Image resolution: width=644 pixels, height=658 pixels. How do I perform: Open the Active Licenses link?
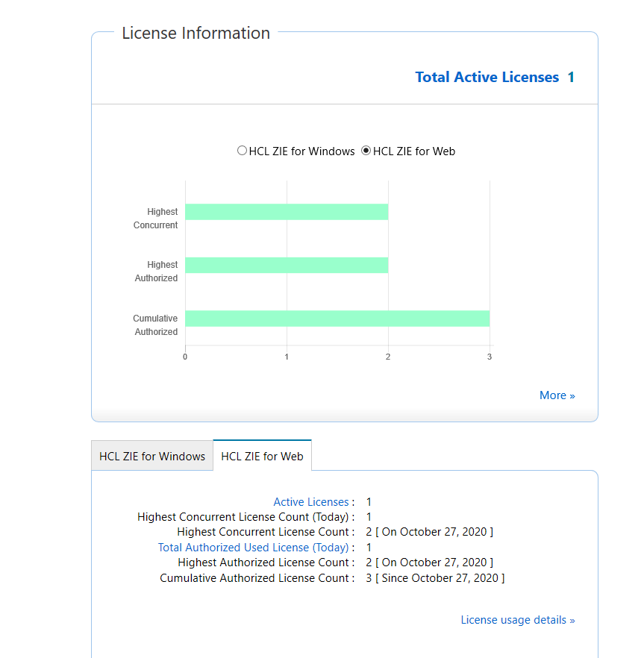[x=311, y=502]
